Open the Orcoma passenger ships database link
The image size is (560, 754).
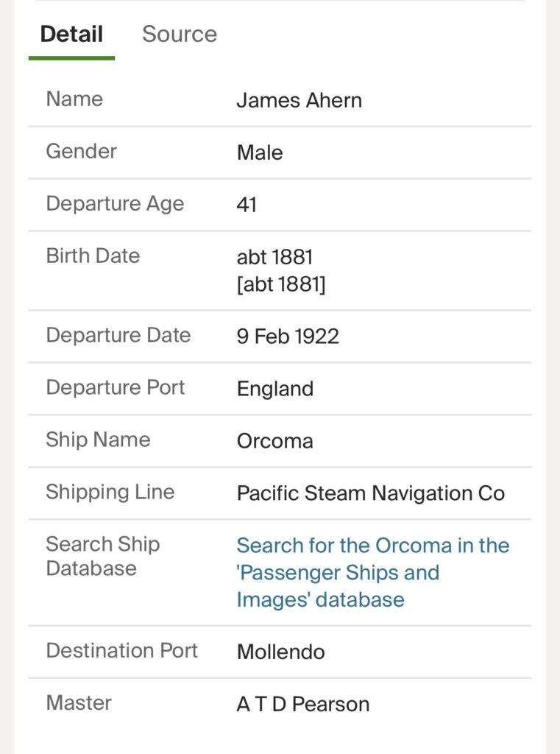point(372,572)
